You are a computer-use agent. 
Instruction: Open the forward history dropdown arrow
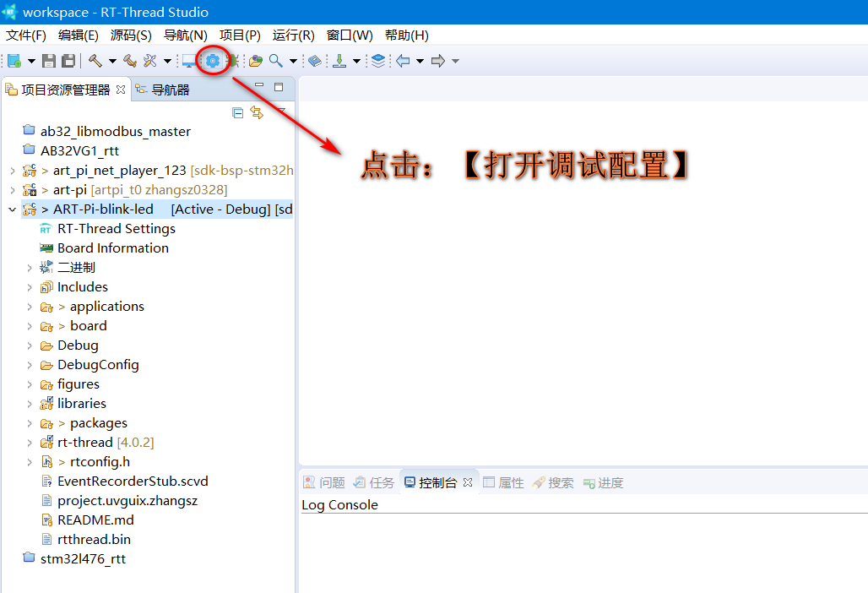(x=456, y=61)
